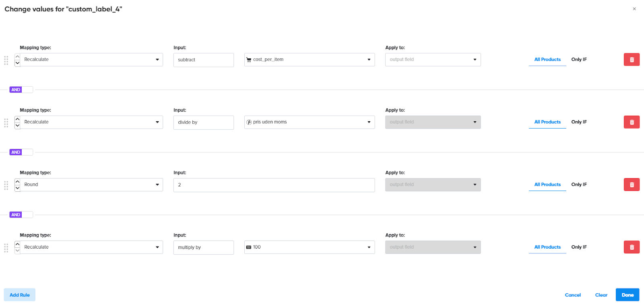This screenshot has height=305, width=644.
Task: Open Round mapping type dropdown
Action: 91,185
